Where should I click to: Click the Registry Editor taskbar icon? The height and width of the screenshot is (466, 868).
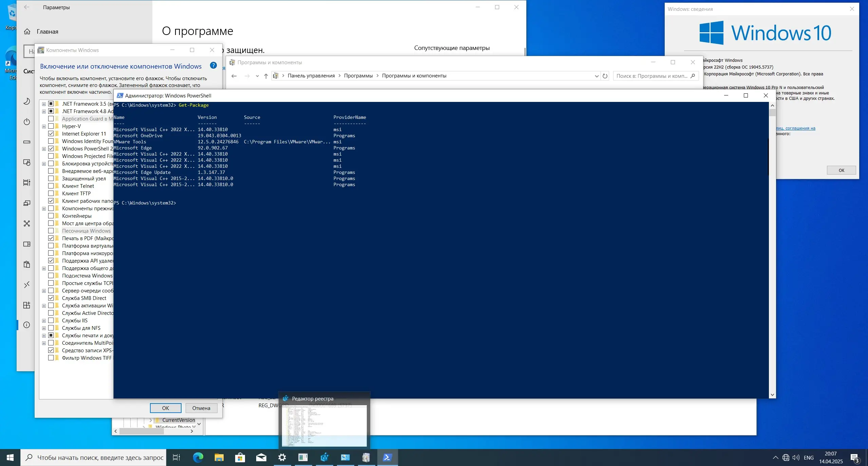[x=324, y=458]
